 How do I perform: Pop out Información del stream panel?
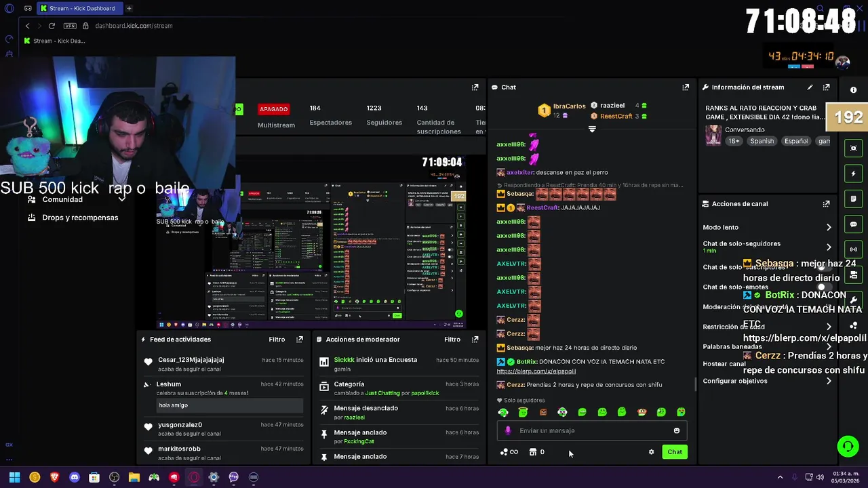pos(826,87)
